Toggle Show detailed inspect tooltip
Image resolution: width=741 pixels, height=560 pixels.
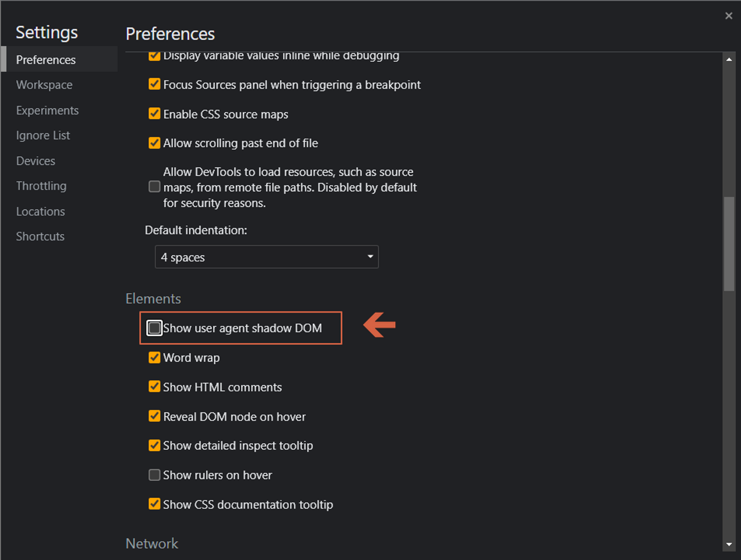pyautogui.click(x=154, y=445)
